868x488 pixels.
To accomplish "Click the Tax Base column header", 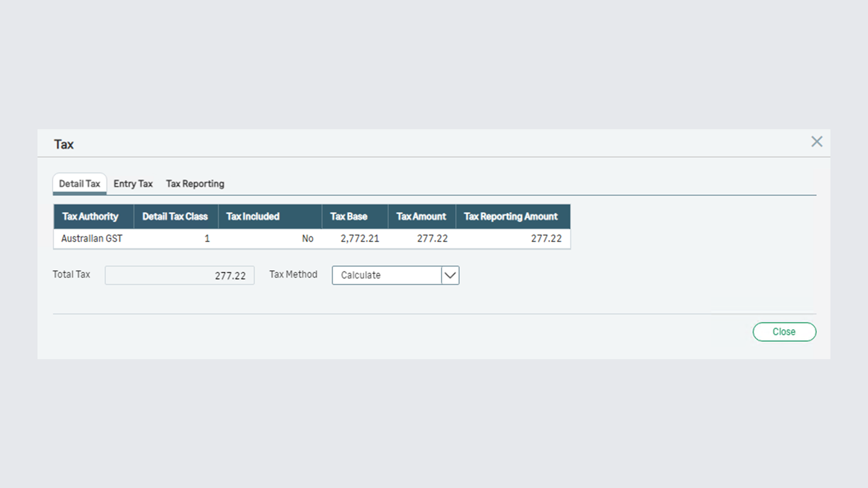I will [x=349, y=216].
